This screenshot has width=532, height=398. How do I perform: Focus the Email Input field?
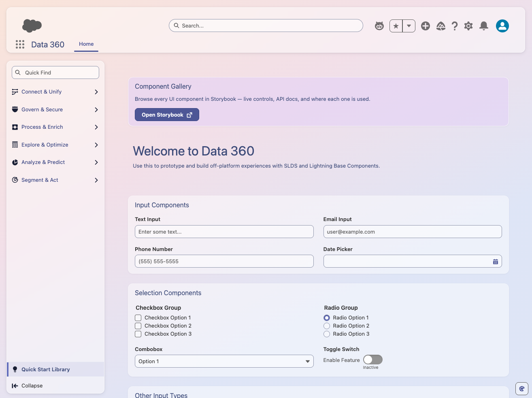click(413, 232)
